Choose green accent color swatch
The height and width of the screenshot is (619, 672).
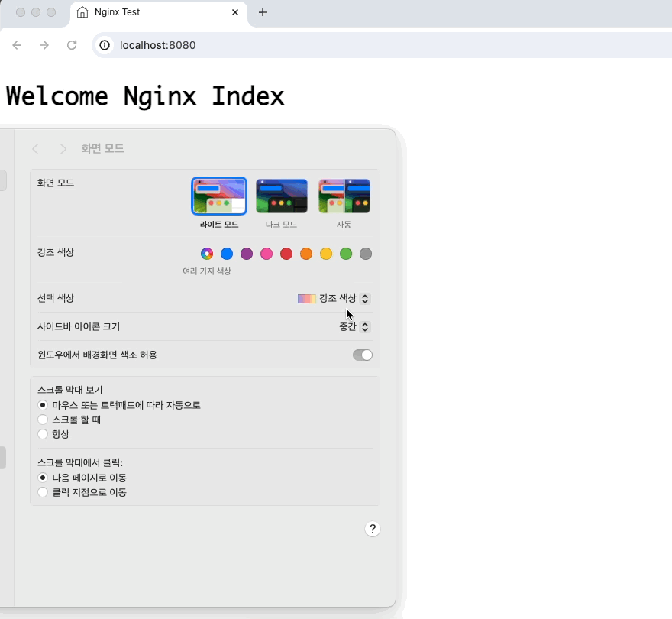[346, 254]
